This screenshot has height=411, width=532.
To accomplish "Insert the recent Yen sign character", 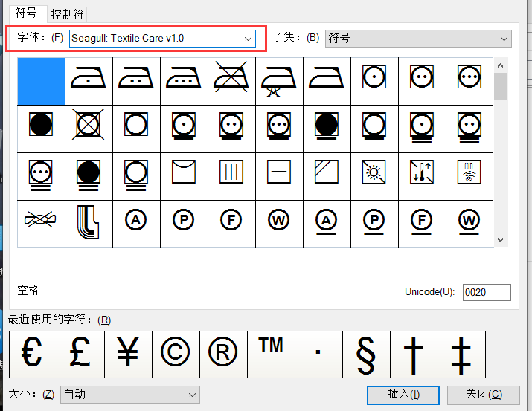I will 128,354.
